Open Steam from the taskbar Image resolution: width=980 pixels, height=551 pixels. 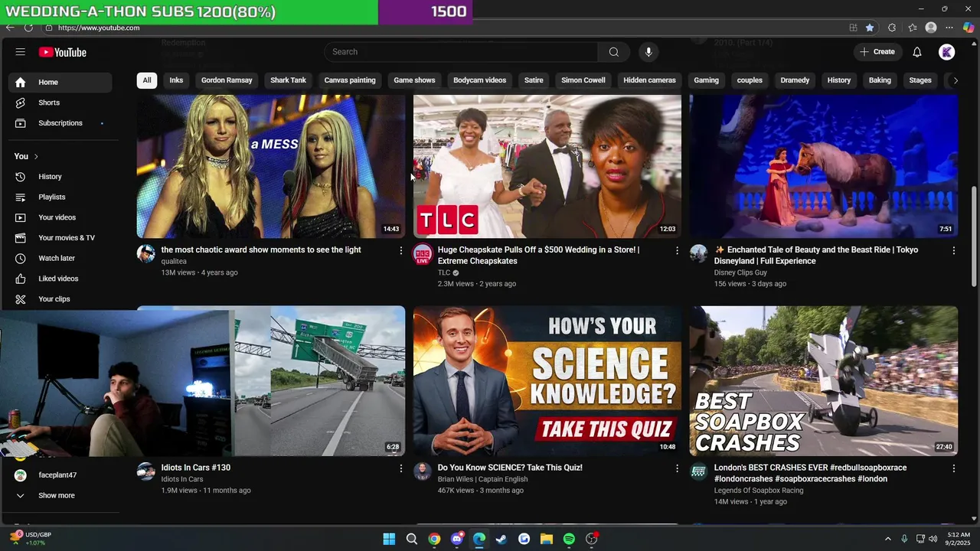501,539
